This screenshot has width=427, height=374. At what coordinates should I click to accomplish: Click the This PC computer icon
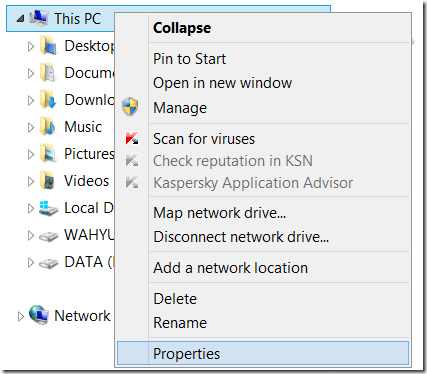(39, 18)
